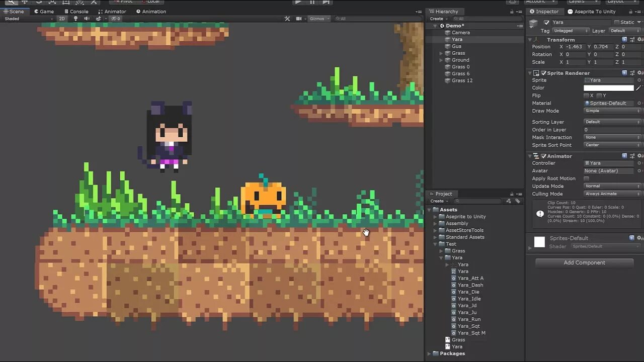Open Sprite Renderer help icon
This screenshot has height=362, width=644.
pos(624,73)
